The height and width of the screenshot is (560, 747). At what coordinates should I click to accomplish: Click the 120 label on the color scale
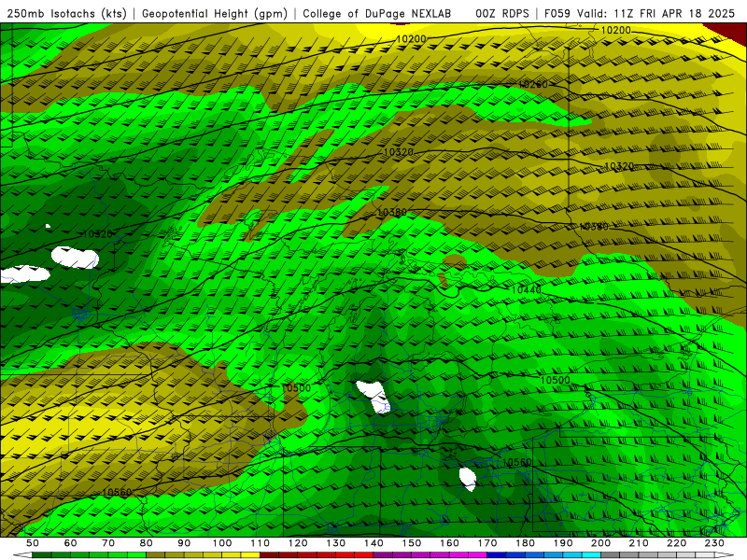pyautogui.click(x=298, y=543)
